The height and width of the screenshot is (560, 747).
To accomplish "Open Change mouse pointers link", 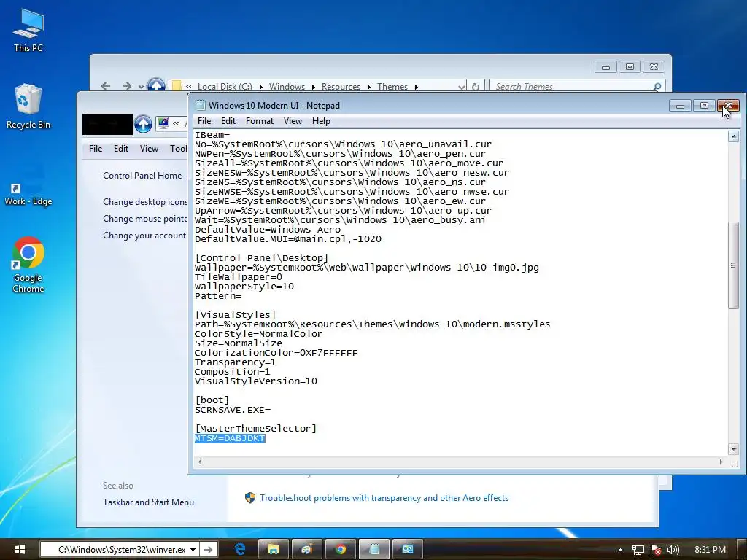I will pos(145,219).
